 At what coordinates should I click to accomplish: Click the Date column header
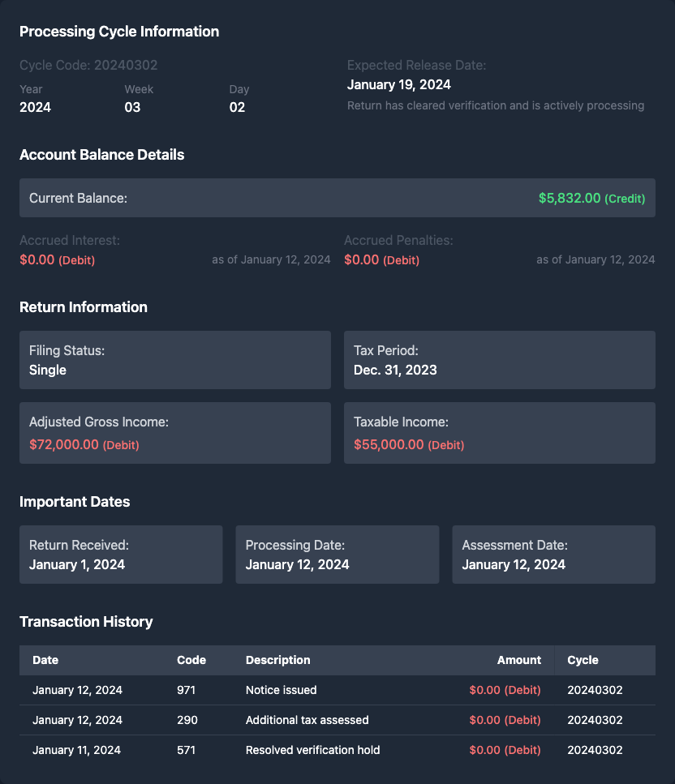click(x=45, y=660)
